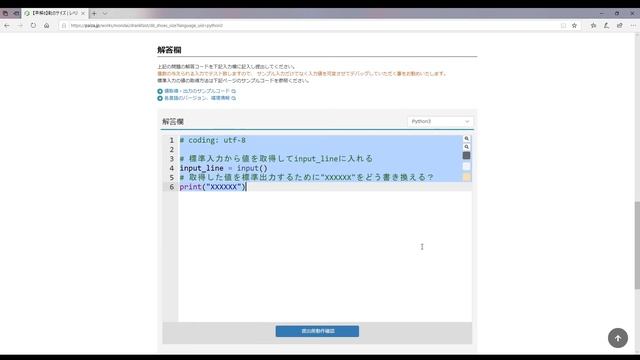Place cursor on print("XXXXXX") line
The image size is (640, 360).
pyautogui.click(x=213, y=187)
